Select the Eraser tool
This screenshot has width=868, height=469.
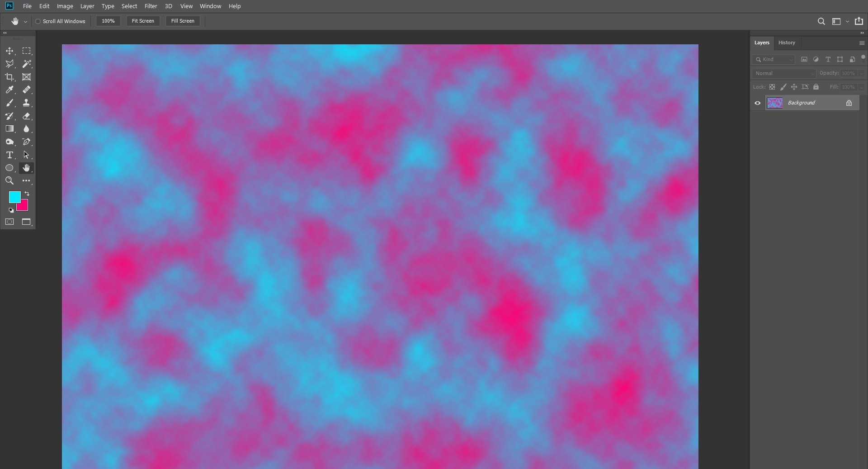click(27, 116)
